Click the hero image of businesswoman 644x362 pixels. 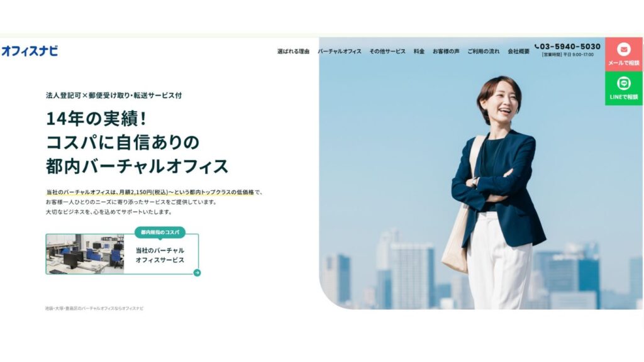[x=480, y=173]
